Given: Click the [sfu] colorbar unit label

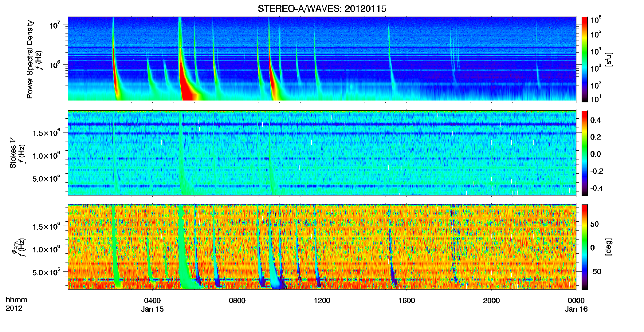Looking at the screenshot, I should point(609,59).
